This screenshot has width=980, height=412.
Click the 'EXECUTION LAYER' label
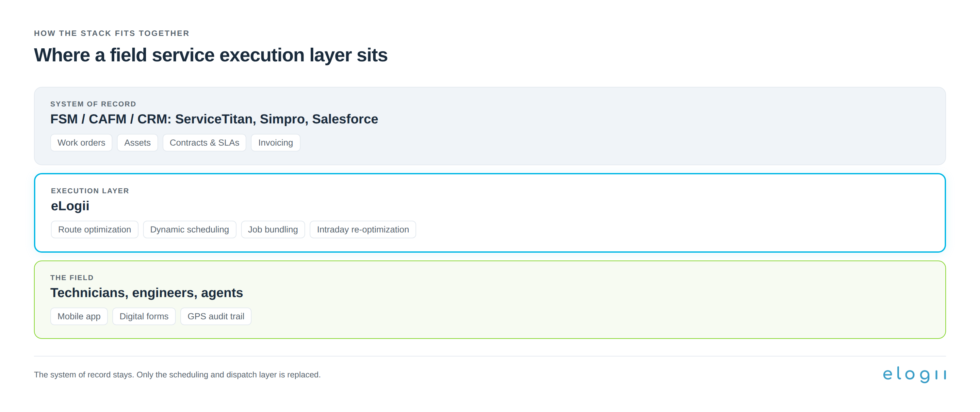tap(90, 191)
